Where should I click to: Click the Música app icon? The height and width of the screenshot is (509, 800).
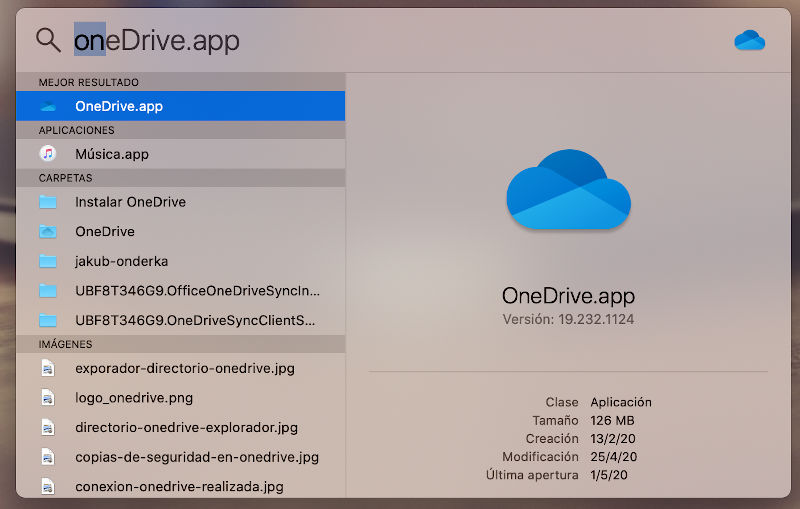pyautogui.click(x=48, y=154)
